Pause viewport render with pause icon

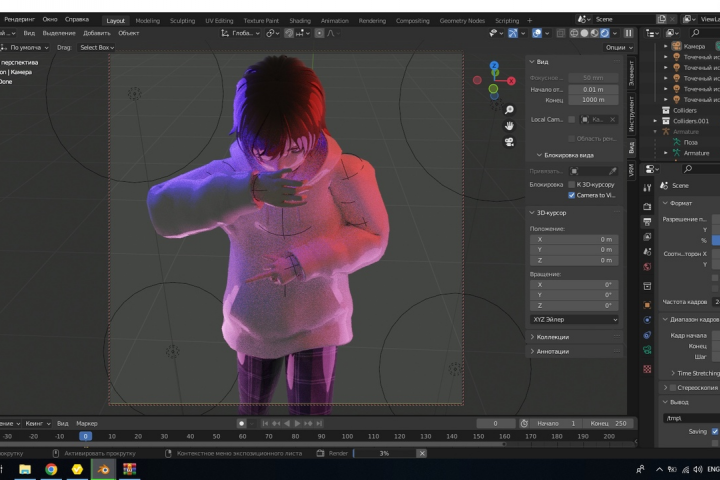628,33
